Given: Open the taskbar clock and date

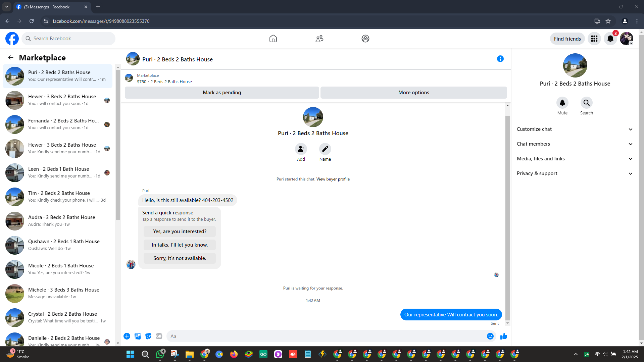Looking at the screenshot, I should 630,354.
